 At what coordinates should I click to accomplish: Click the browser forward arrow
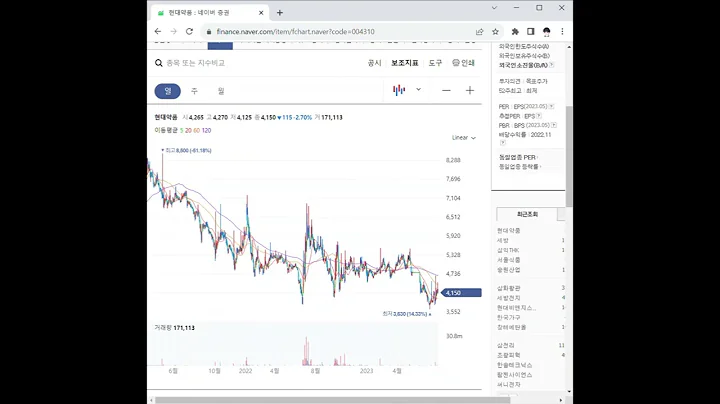174,31
